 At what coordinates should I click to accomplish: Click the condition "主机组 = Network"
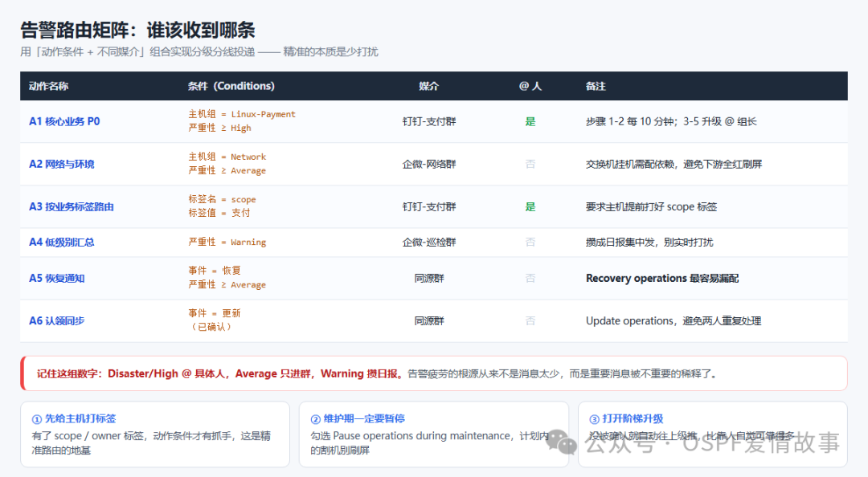coord(227,157)
